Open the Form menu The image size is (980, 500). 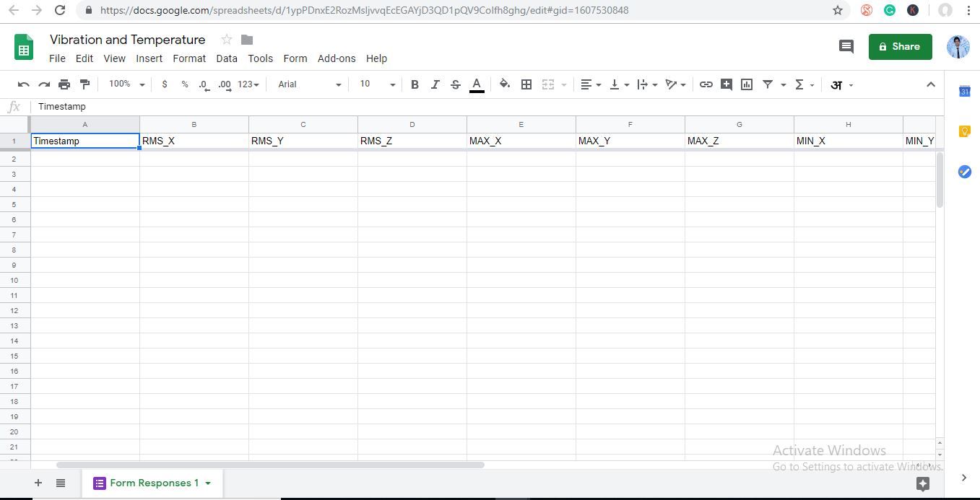pyautogui.click(x=295, y=58)
